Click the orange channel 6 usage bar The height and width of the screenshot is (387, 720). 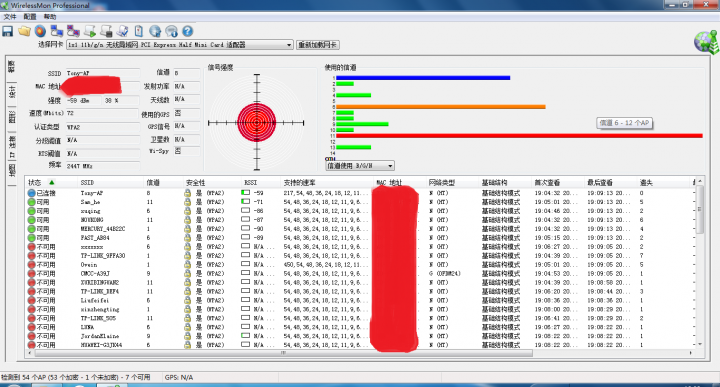click(441, 107)
